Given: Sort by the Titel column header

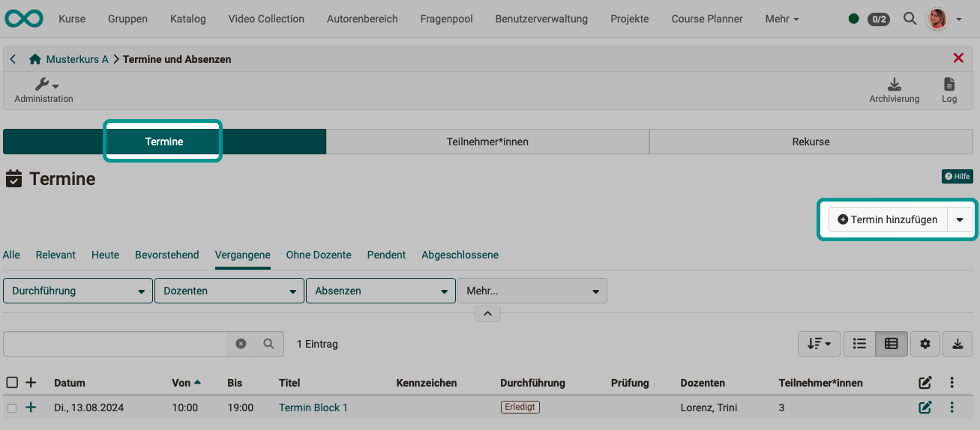Looking at the screenshot, I should (x=289, y=383).
